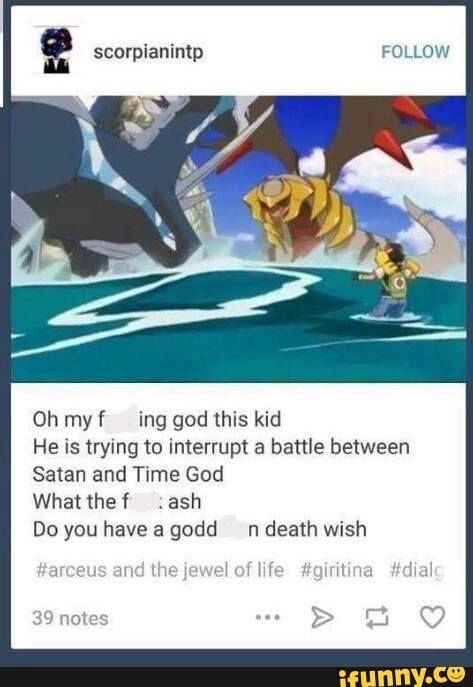Image resolution: width=473 pixels, height=687 pixels.
Task: Open the scorpianintp username link
Action: point(148,53)
